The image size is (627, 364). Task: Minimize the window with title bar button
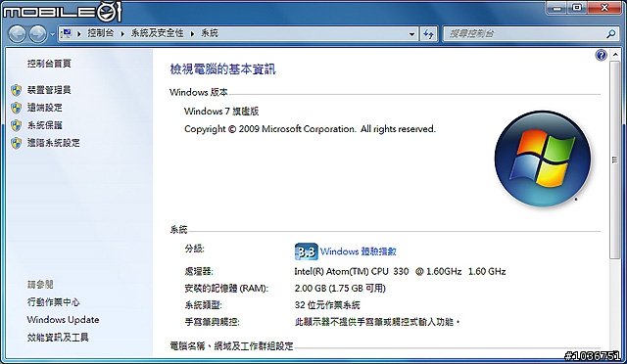557,7
